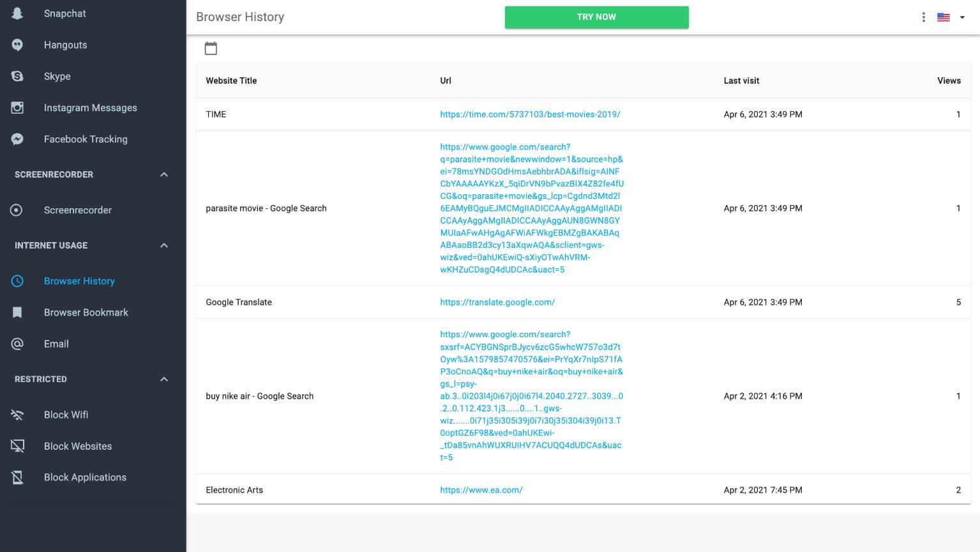The height and width of the screenshot is (552, 980).
Task: Open the three-dot more options menu
Action: click(x=923, y=17)
